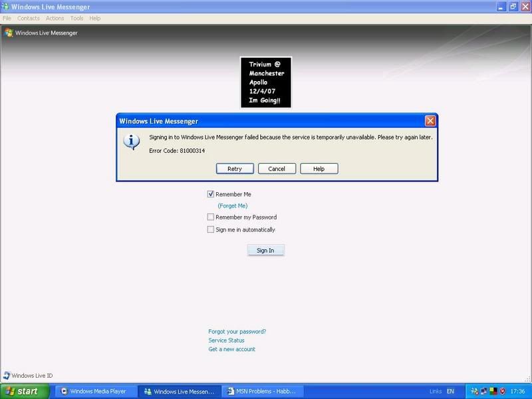Open the Service Status link
The width and height of the screenshot is (532, 399).
tap(226, 340)
